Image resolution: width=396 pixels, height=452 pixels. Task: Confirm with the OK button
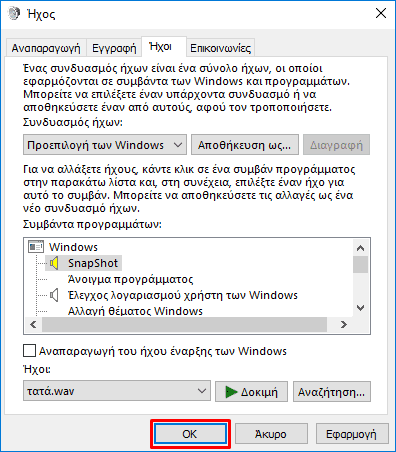[190, 434]
